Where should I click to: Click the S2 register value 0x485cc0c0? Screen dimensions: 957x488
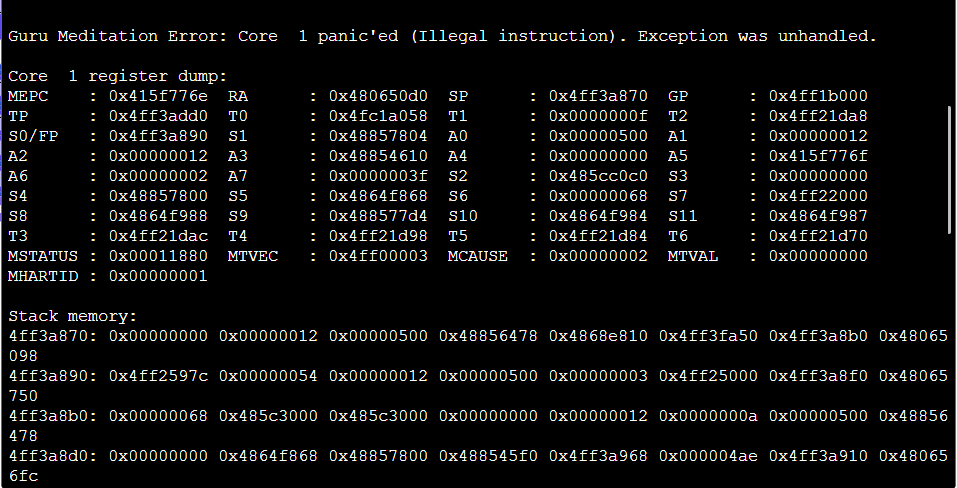598,176
